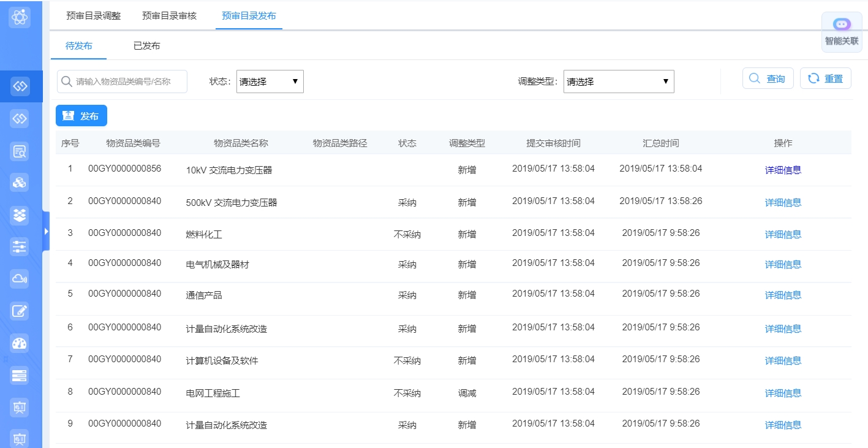Switch to 预审目录审核 tab

click(x=170, y=16)
